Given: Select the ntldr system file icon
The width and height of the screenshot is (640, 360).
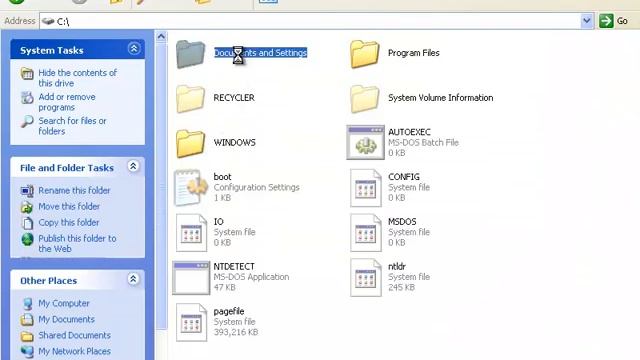Looking at the screenshot, I should click(x=365, y=278).
